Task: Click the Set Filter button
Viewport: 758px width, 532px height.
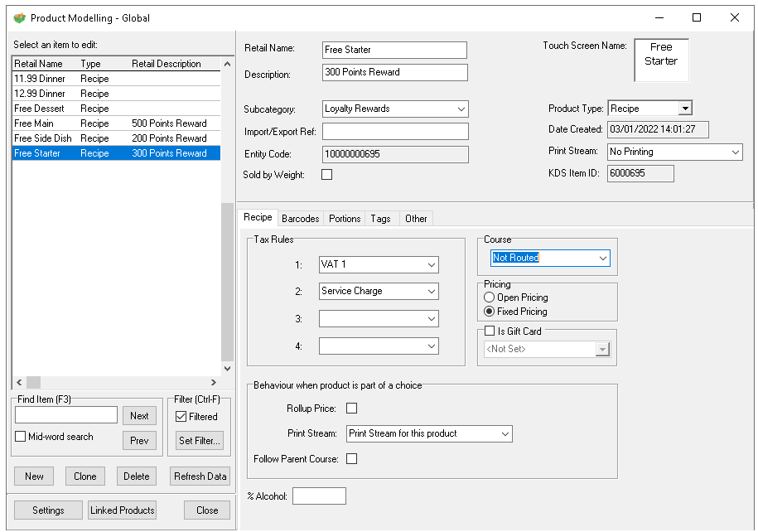Action: click(x=199, y=441)
